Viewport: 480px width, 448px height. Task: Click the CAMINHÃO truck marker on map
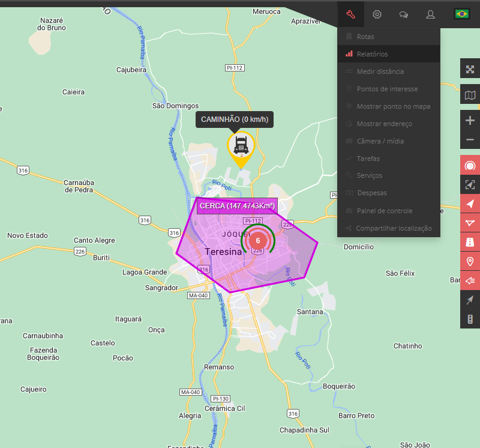pos(241,147)
